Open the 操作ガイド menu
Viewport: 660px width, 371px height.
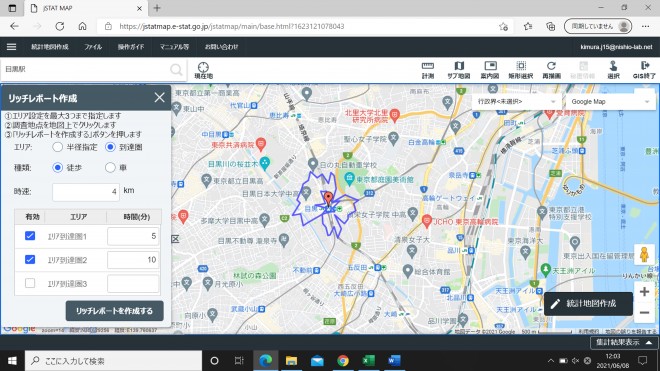pos(131,47)
